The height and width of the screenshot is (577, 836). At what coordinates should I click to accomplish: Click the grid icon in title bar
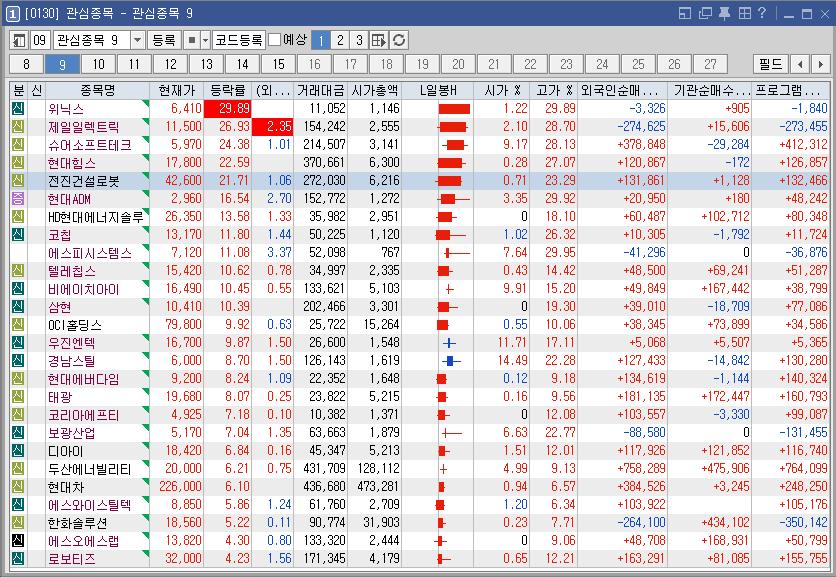(744, 13)
